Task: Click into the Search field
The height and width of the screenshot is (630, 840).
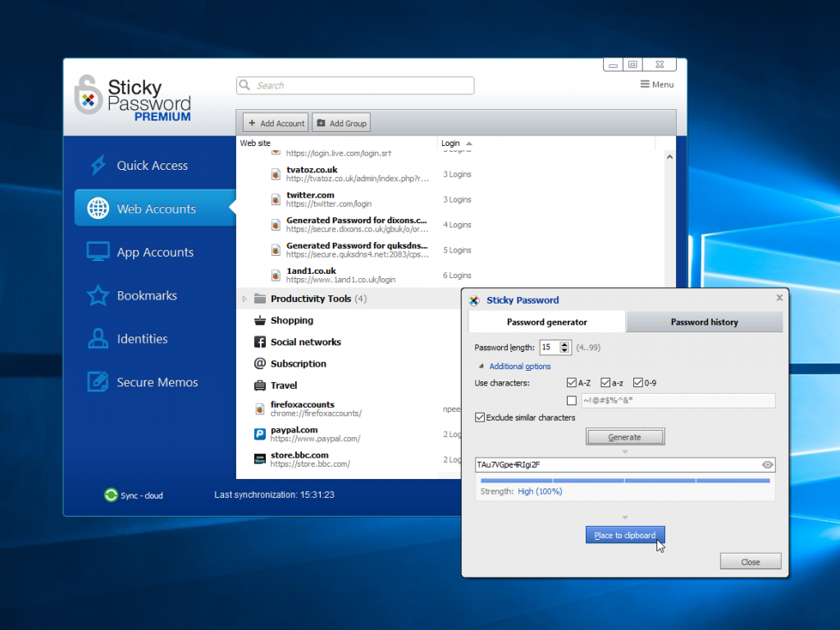Action: point(355,85)
